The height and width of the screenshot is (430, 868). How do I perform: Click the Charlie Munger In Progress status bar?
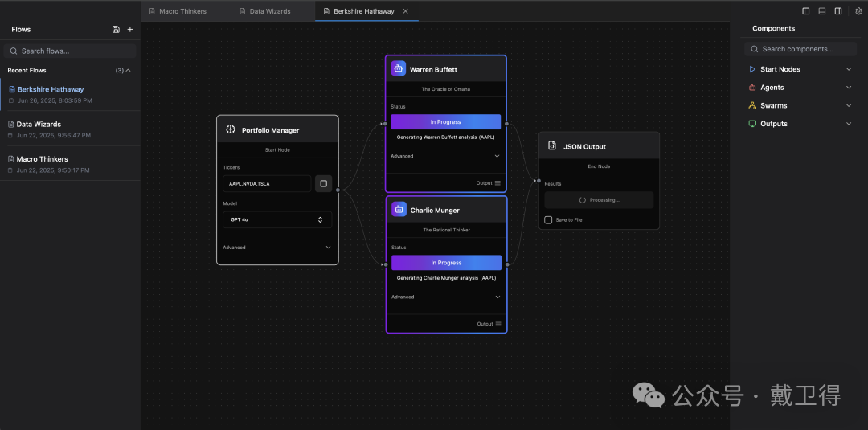[x=446, y=262]
